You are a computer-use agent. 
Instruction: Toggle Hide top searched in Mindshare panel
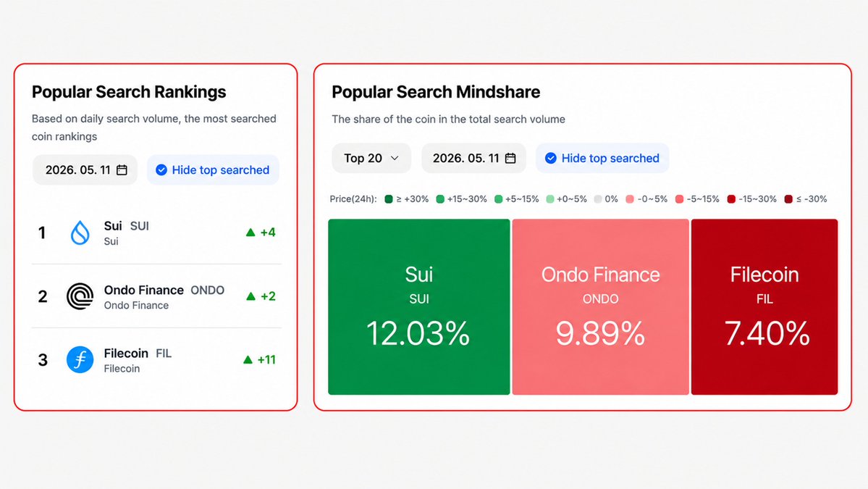[x=602, y=159]
